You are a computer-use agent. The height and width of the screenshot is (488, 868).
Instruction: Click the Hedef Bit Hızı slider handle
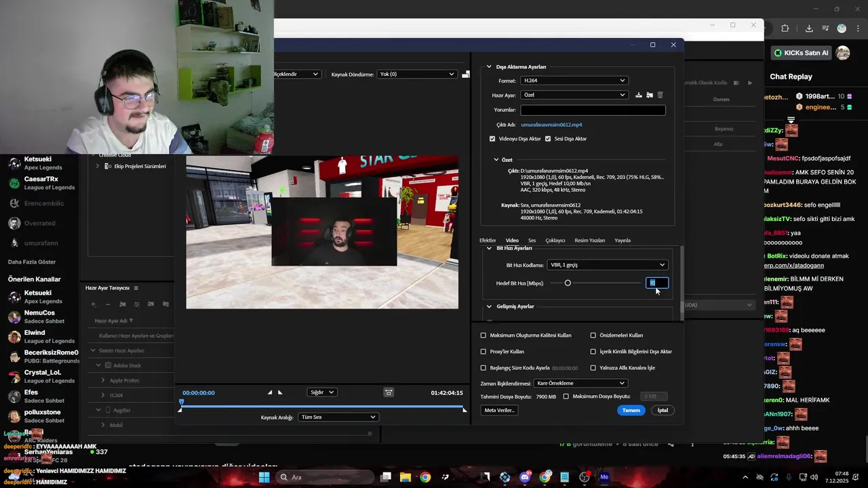[568, 283]
